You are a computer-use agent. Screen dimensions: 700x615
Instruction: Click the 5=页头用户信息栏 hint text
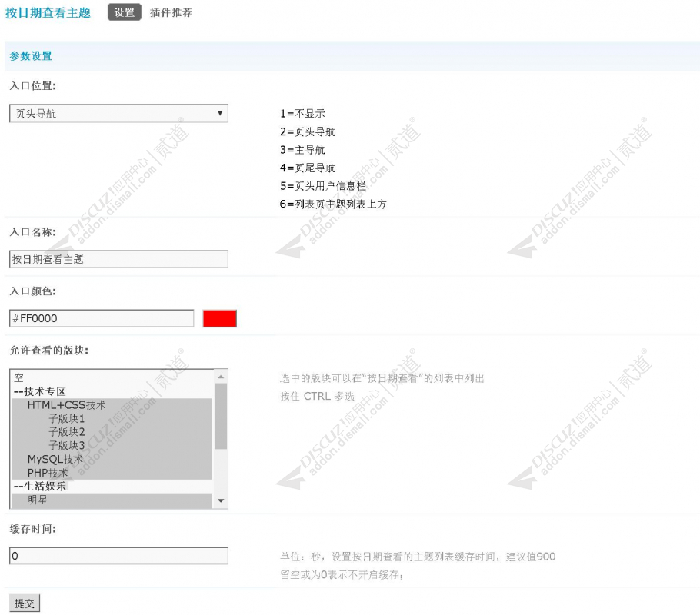tap(323, 186)
